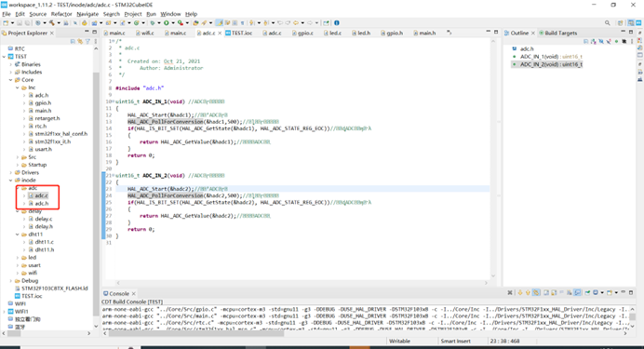Click the blue Information icon in toolbar
644x349 pixels.
click(336, 22)
